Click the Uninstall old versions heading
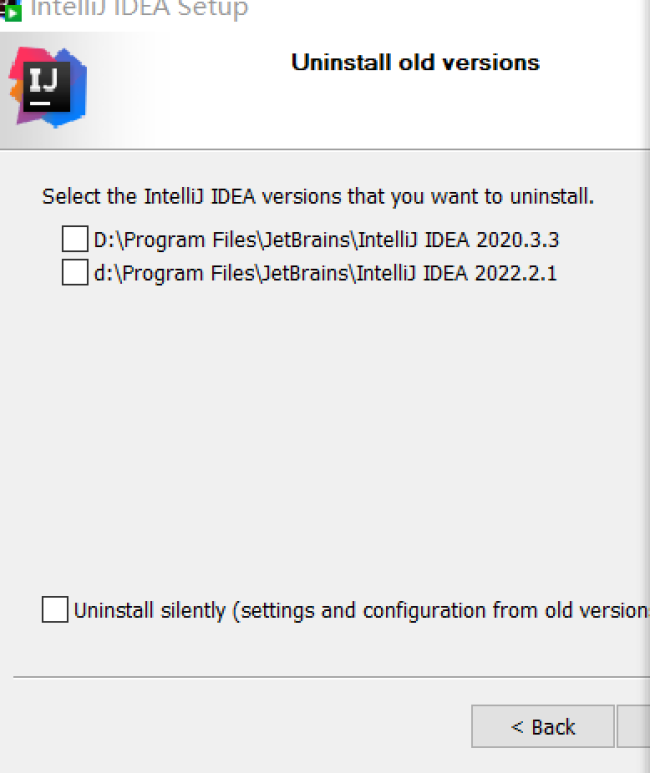This screenshot has height=773, width=650. (x=415, y=63)
